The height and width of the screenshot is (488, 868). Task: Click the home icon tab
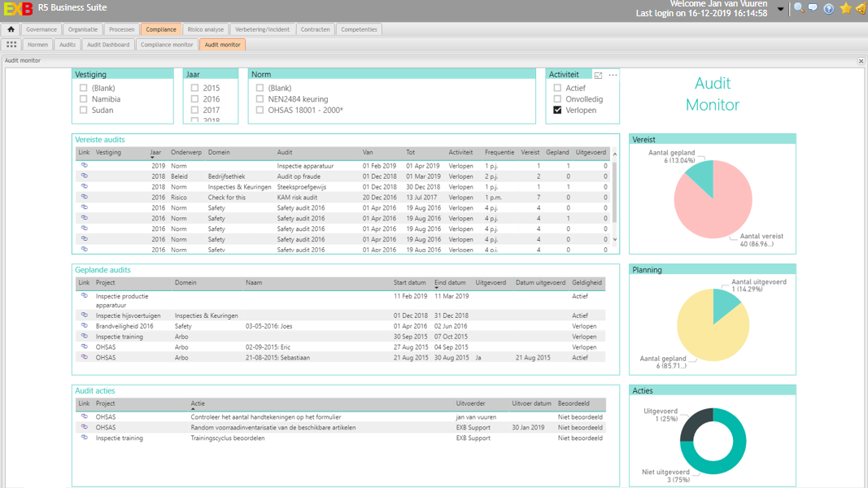click(11, 29)
